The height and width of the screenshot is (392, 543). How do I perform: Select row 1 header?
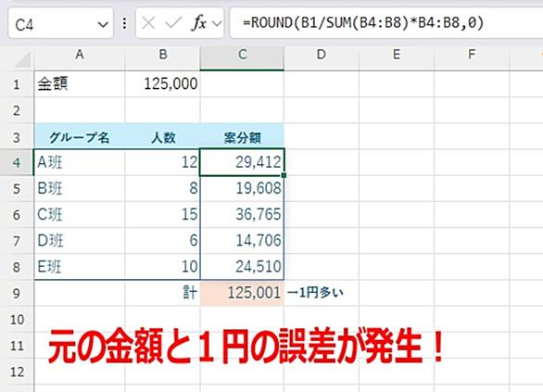click(17, 84)
